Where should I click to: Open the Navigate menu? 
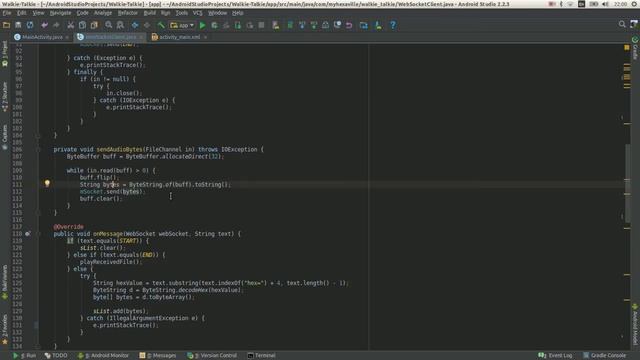point(60,13)
